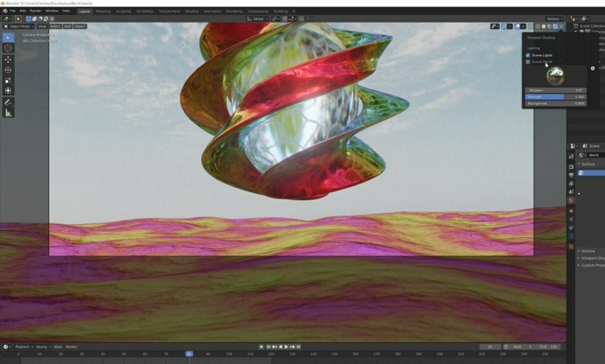The image size is (605, 364).
Task: Switch to the Animation workspace tab
Action: point(212,11)
